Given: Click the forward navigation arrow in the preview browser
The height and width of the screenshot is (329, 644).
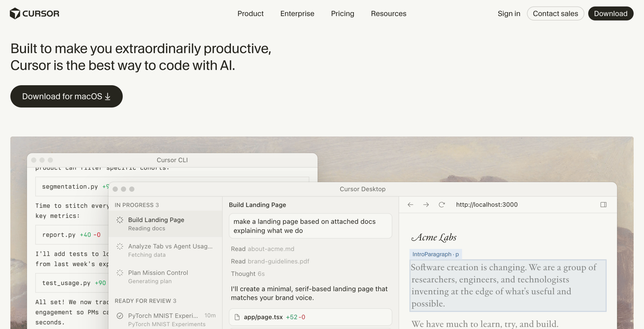Looking at the screenshot, I should pos(426,205).
